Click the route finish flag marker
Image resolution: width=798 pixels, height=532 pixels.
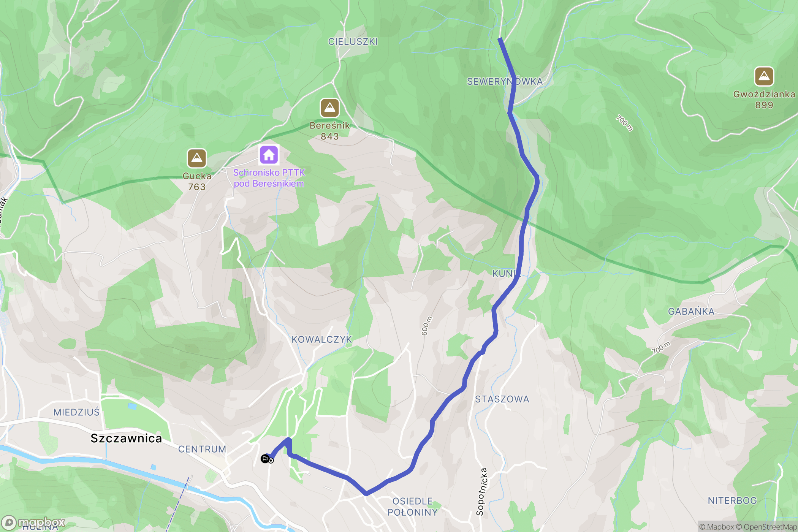[x=265, y=459]
